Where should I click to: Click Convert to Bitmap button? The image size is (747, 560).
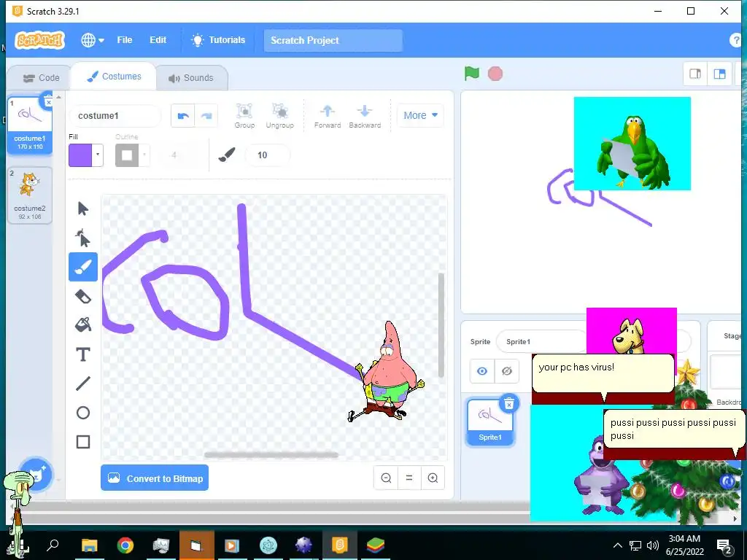coord(155,478)
